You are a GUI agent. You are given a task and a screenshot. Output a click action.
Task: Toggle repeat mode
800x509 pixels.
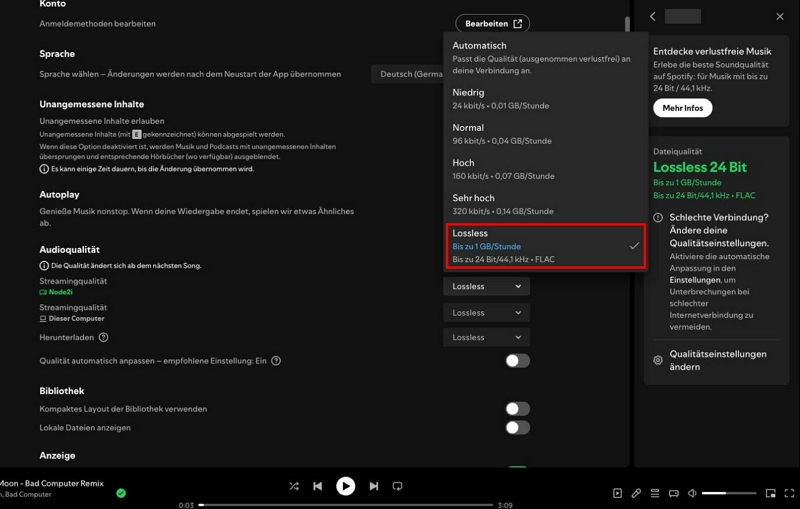coord(397,486)
